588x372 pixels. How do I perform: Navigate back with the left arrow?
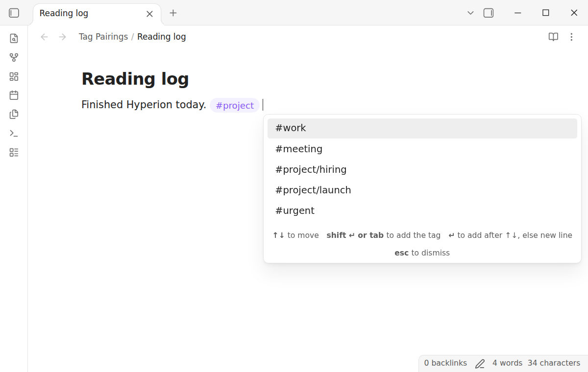click(44, 37)
